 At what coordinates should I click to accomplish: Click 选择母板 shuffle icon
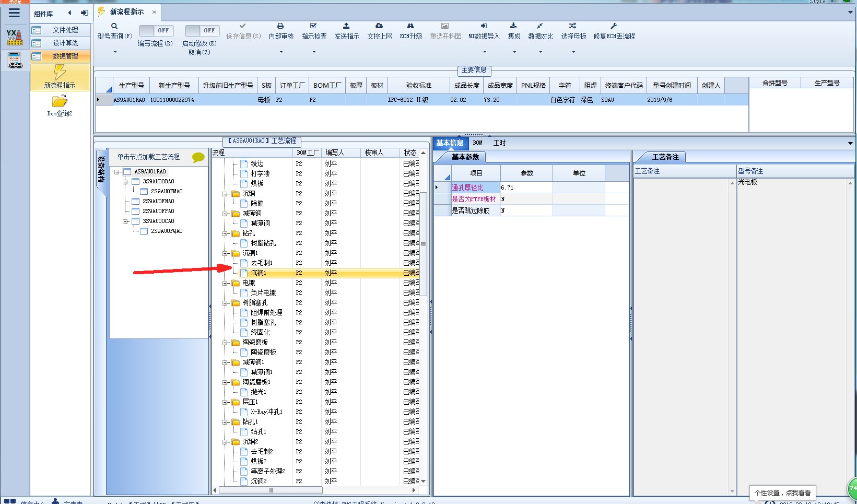(573, 26)
